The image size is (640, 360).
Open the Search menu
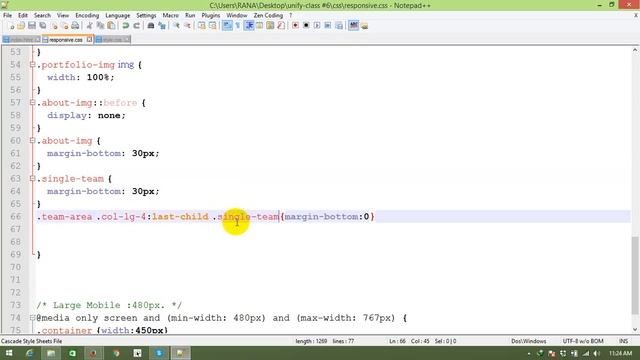42,16
